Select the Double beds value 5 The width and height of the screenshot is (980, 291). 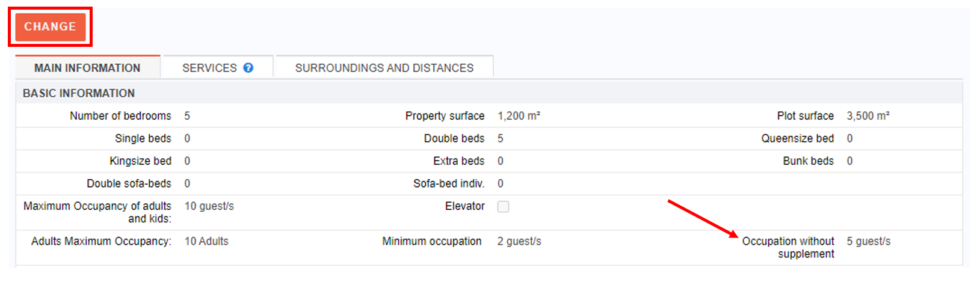click(x=501, y=139)
